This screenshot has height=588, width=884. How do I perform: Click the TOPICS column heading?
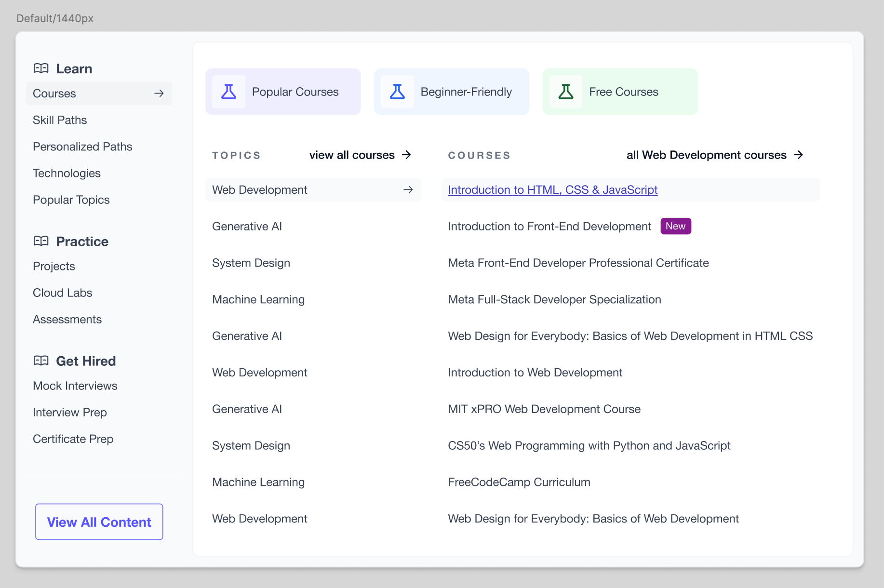point(237,155)
